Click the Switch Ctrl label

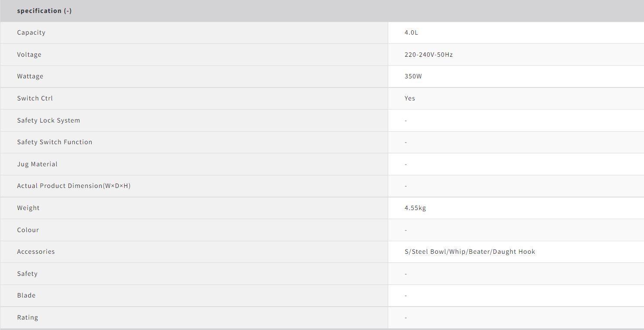(35, 98)
